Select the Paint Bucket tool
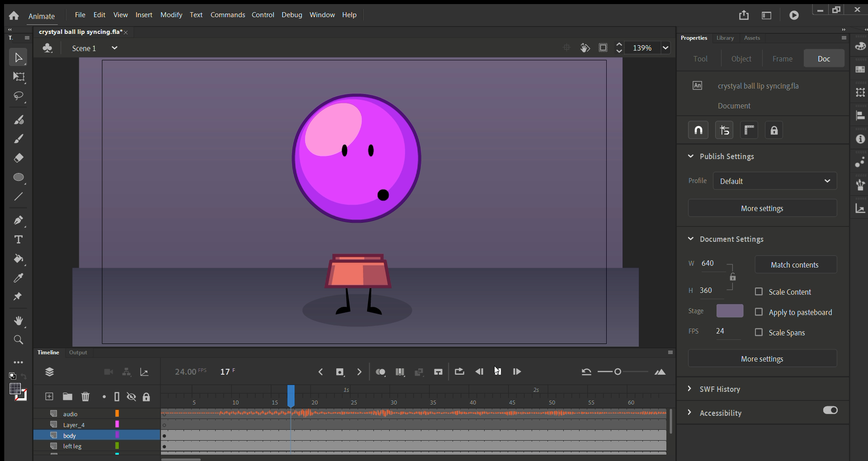 click(19, 259)
